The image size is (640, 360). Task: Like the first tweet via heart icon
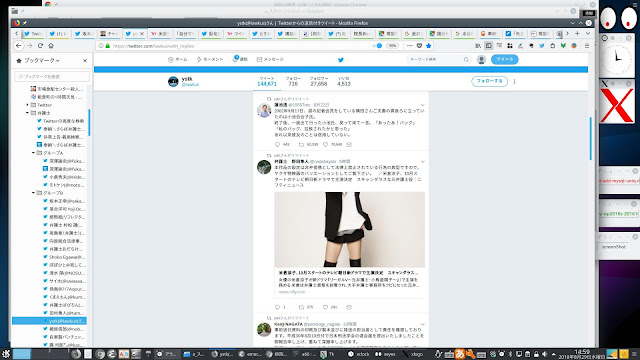click(325, 144)
